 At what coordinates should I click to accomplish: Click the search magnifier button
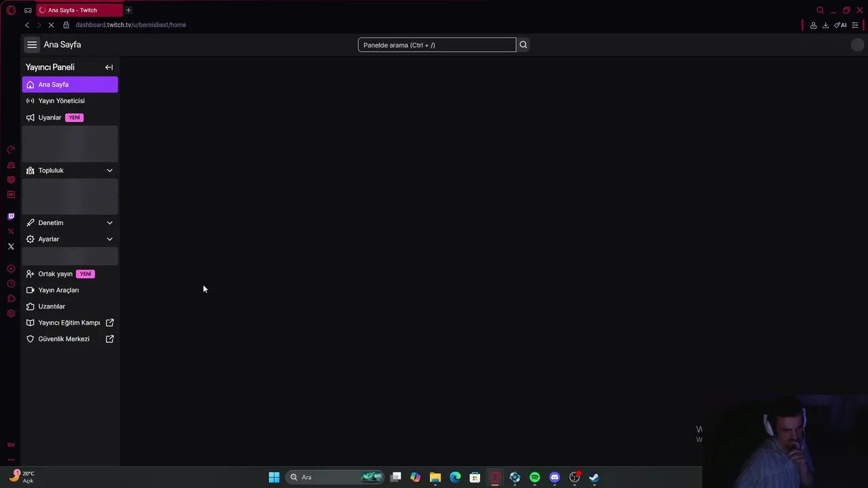523,45
